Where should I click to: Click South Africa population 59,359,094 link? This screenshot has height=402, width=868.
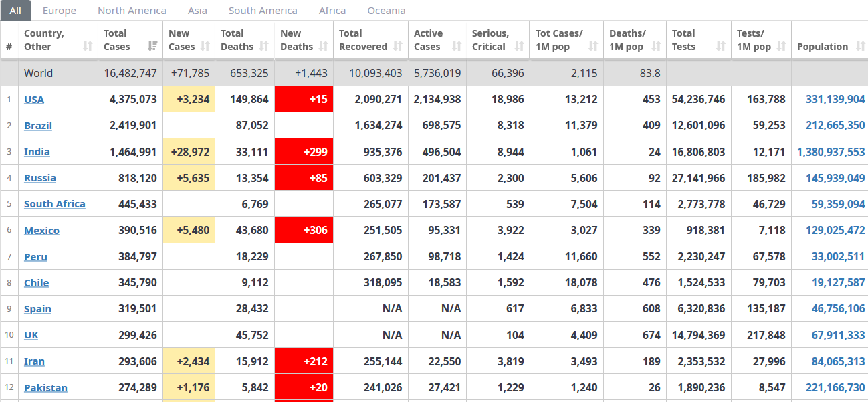click(839, 204)
